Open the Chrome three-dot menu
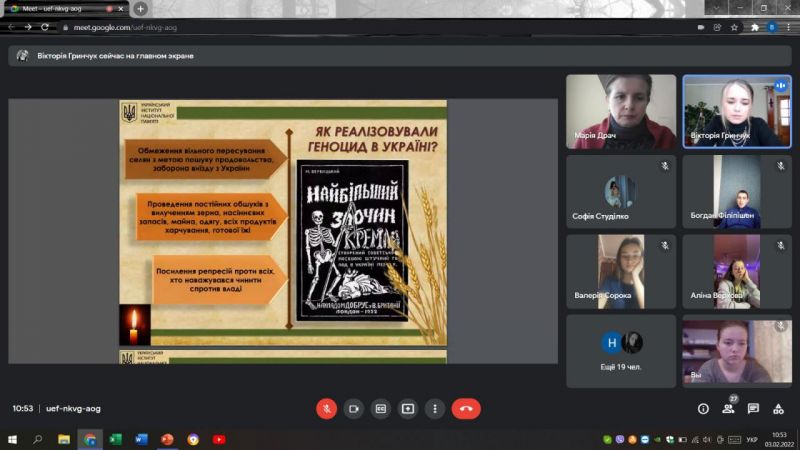Viewport: 800px width, 450px height. (x=788, y=28)
